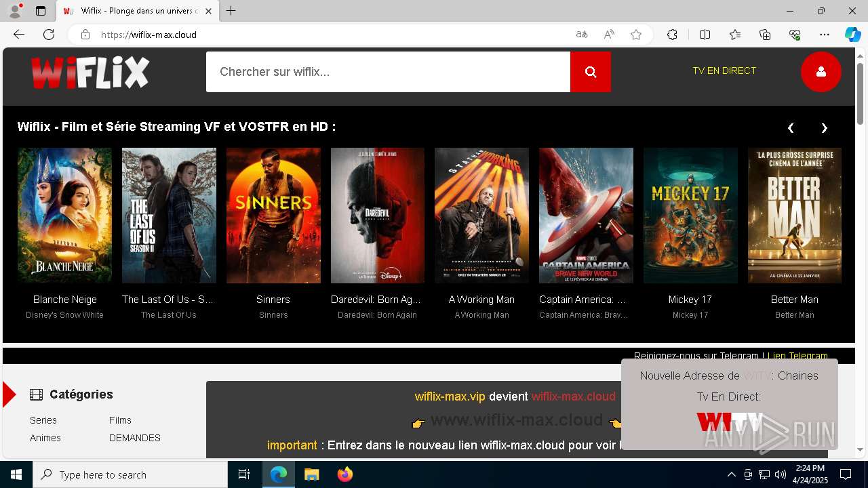Show hidden tray icons chevron
The height and width of the screenshot is (488, 868).
point(731,474)
